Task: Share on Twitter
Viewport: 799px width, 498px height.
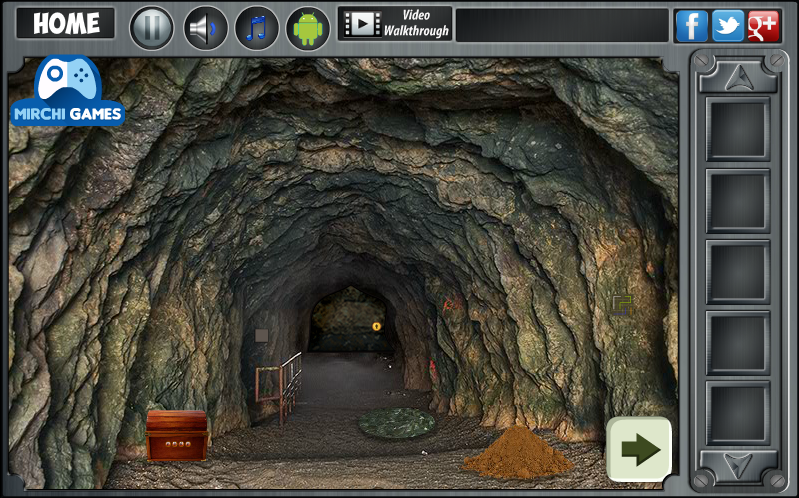Action: coord(728,25)
